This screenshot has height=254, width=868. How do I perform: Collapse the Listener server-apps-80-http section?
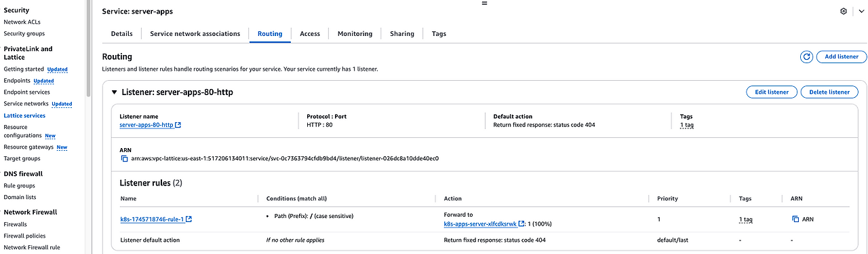pyautogui.click(x=114, y=92)
